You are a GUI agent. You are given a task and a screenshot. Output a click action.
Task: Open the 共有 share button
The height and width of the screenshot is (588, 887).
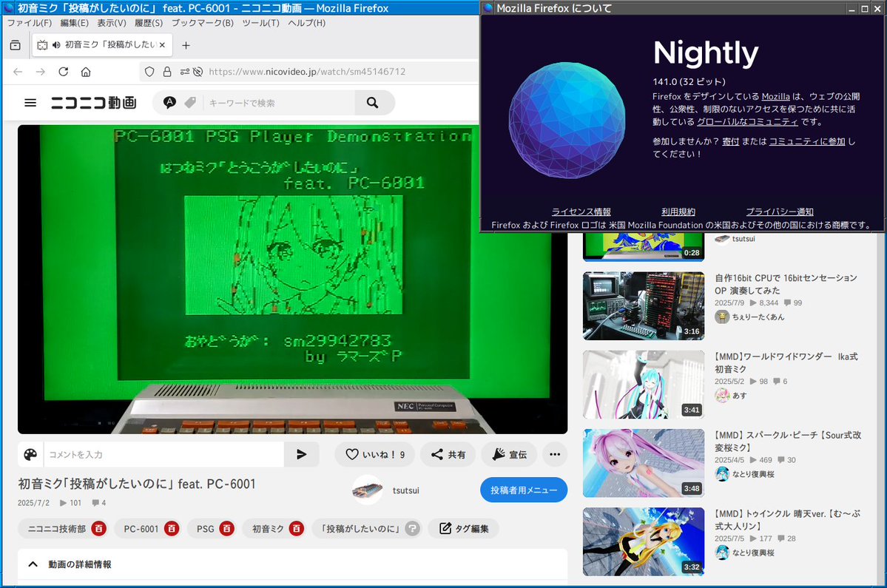point(448,455)
